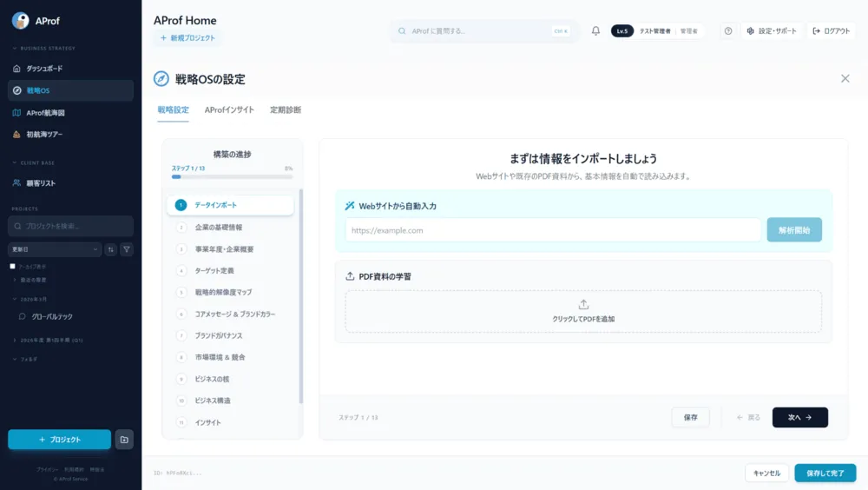The image size is (868, 490).
Task: Click the 構築の進捗 progress bar
Action: tap(232, 177)
